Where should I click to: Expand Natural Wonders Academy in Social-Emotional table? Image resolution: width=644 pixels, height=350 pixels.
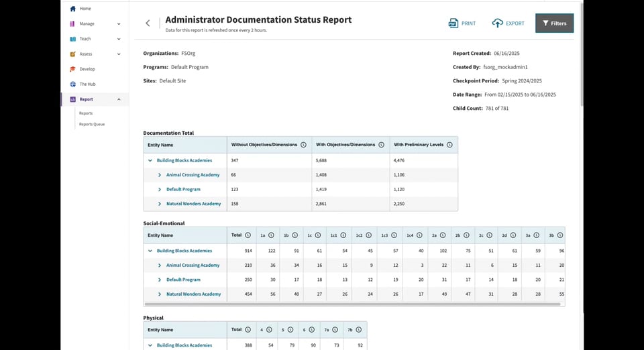click(160, 294)
